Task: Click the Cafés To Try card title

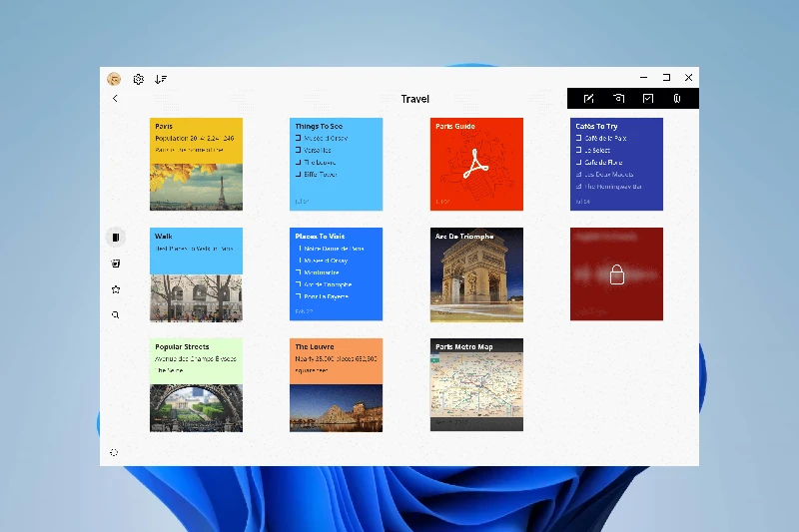Action: pos(596,126)
